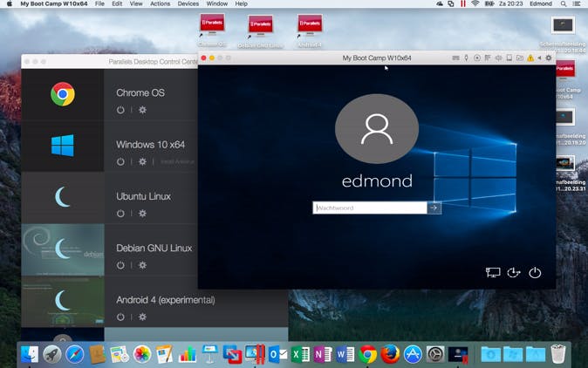This screenshot has width=588, height=368.
Task: Select the Debian GNU Linux thumbnail
Action: point(63,249)
